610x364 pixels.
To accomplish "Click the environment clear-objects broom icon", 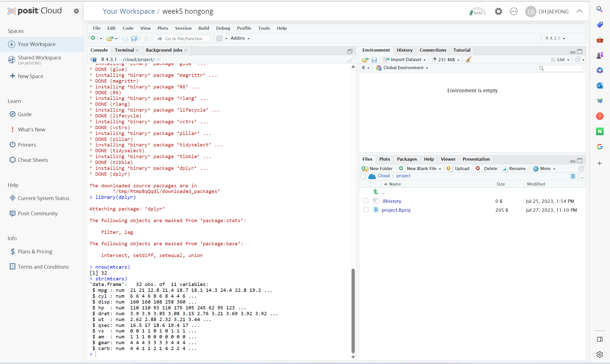I will coord(468,59).
